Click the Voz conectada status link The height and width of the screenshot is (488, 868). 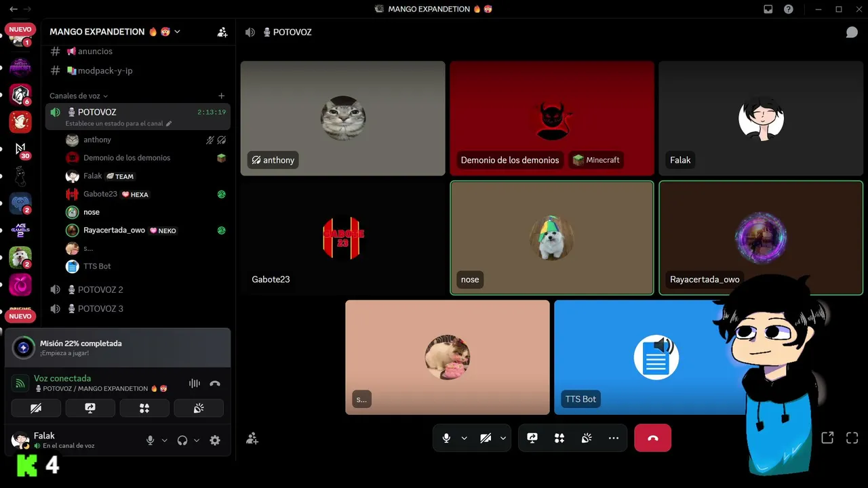tap(62, 378)
